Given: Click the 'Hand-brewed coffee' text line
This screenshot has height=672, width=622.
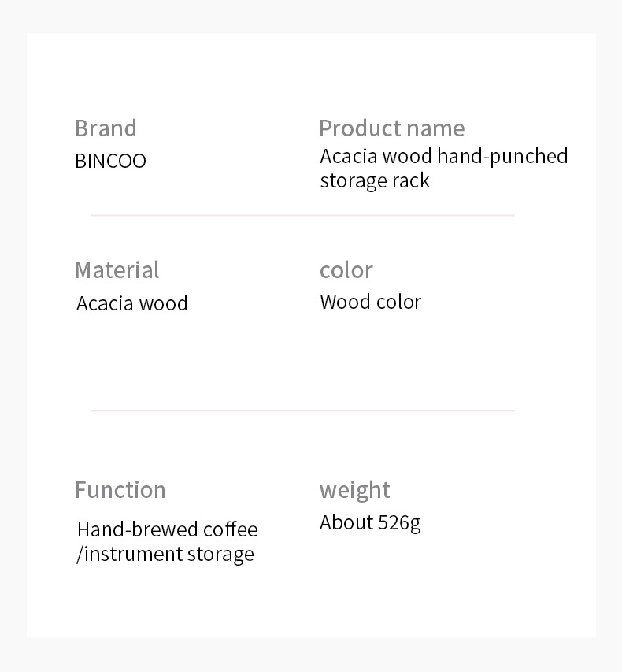Looking at the screenshot, I should tap(168, 529).
